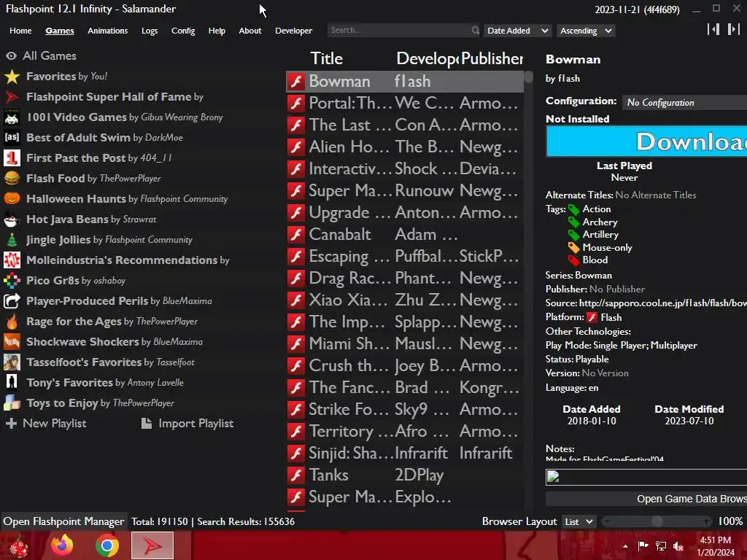The image size is (747, 560).
Task: Switch to the Games tab
Action: (x=60, y=31)
